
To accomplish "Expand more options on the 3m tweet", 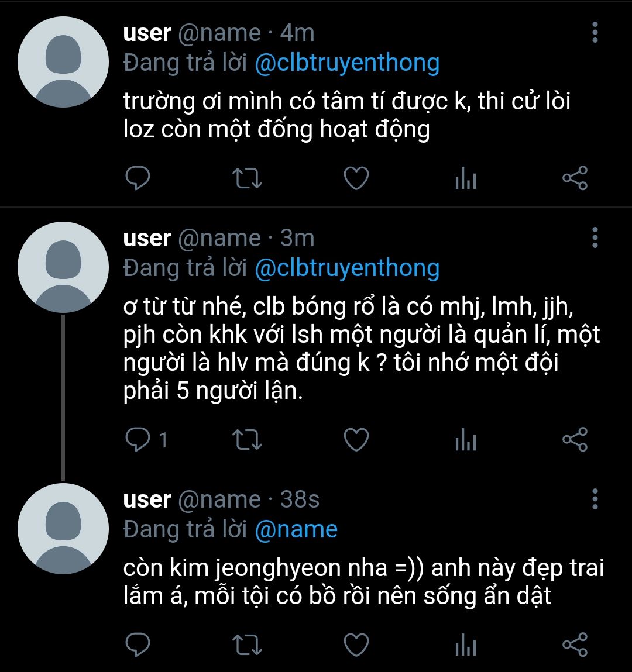I will (595, 238).
